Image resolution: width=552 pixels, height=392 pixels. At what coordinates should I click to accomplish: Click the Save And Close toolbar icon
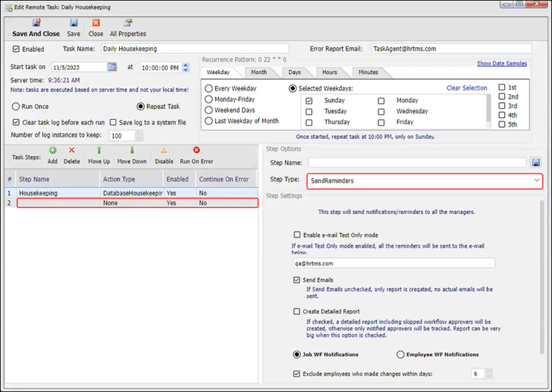click(36, 24)
